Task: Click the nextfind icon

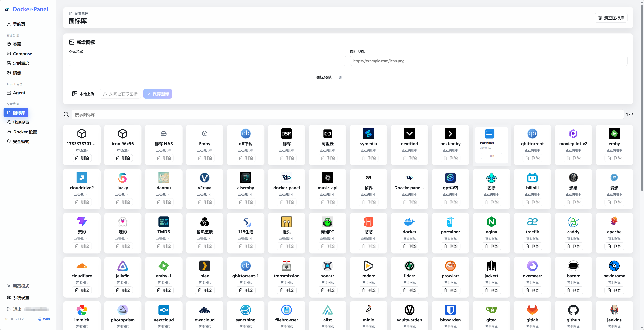Action: 409,134
